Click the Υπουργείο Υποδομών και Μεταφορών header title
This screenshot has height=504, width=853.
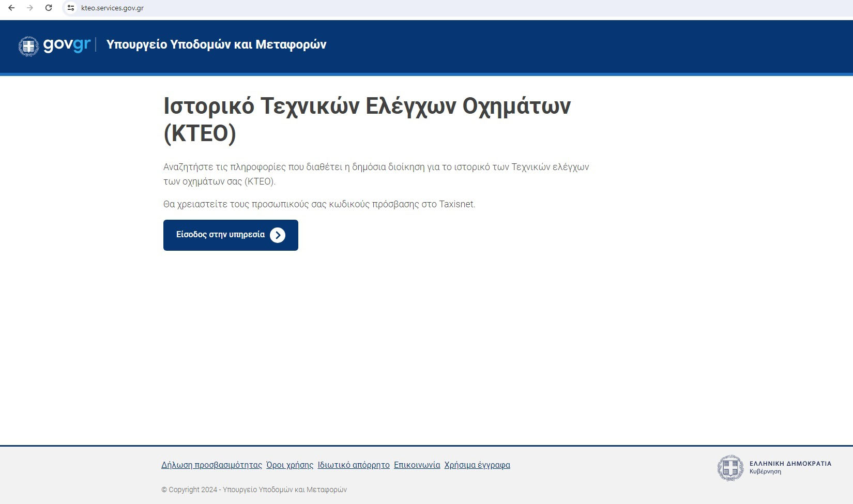click(216, 44)
